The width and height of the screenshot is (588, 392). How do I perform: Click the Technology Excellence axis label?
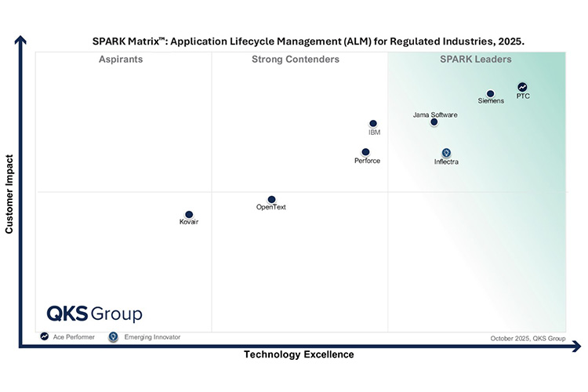(299, 355)
